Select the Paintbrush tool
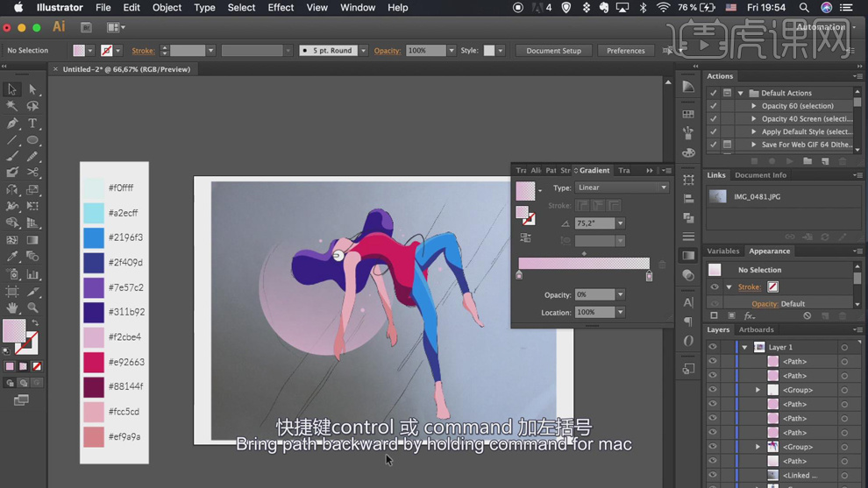868x488 pixels. [x=12, y=157]
